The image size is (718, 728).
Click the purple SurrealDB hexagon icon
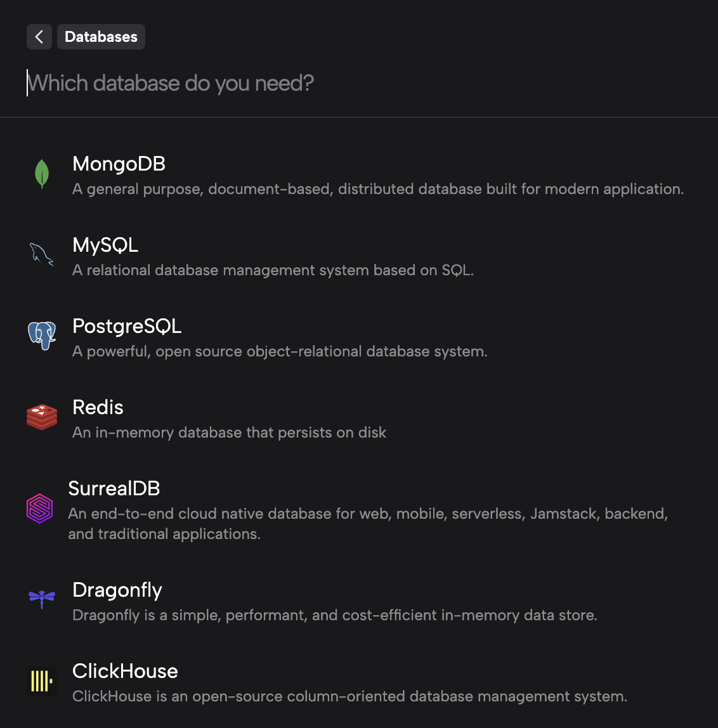39,509
